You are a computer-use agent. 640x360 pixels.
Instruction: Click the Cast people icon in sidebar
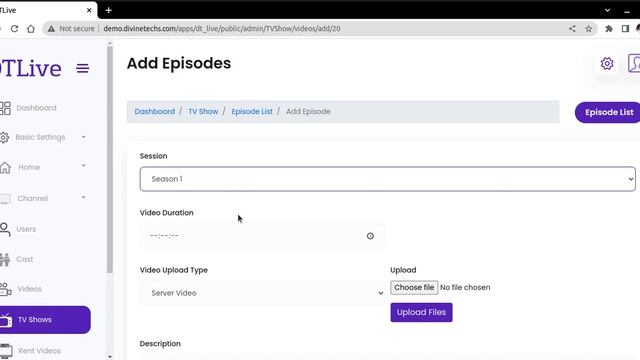[4, 260]
